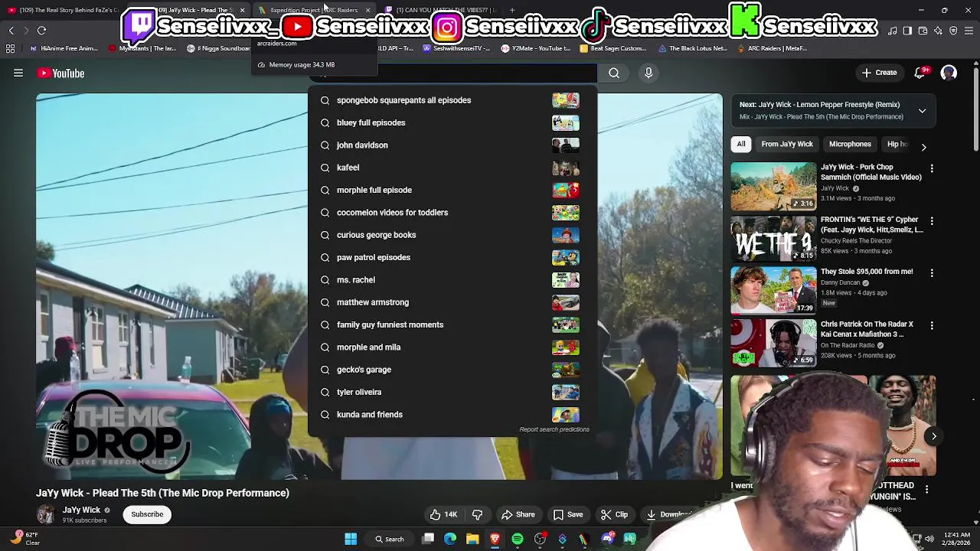
Task: Subscribe to the JaYy Wick channel
Action: point(147,514)
